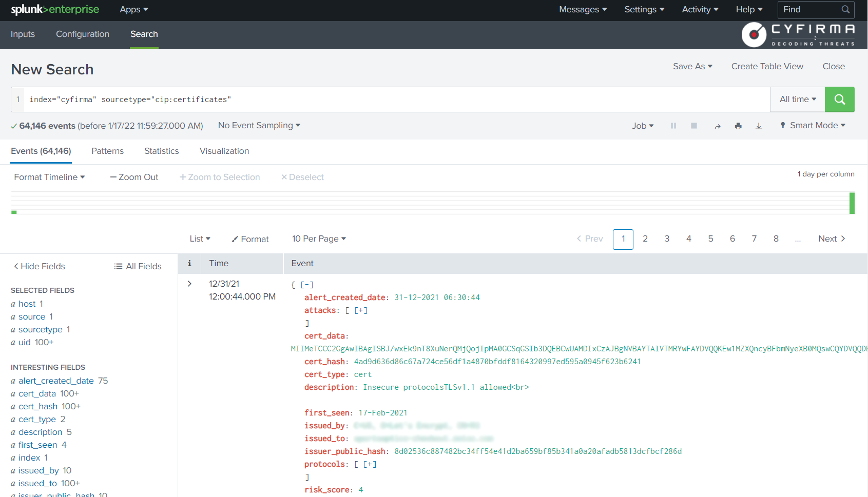Open the Settings menu
This screenshot has height=497, width=868.
(644, 10)
